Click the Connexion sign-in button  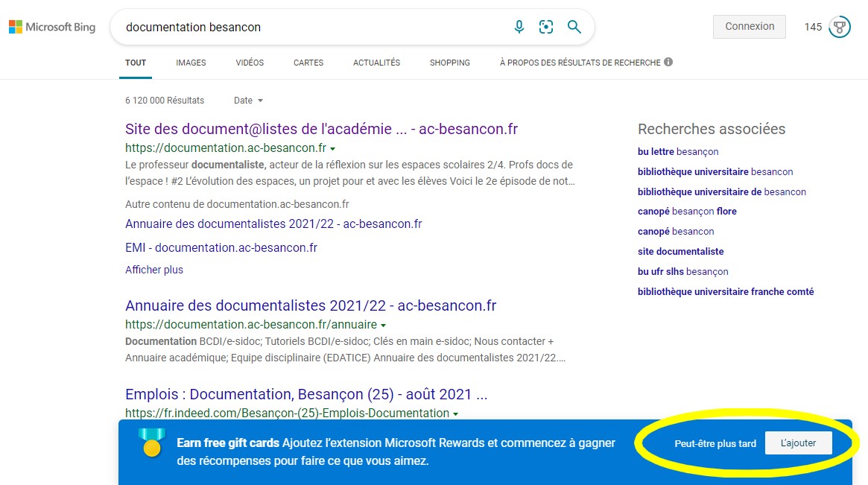(x=749, y=27)
